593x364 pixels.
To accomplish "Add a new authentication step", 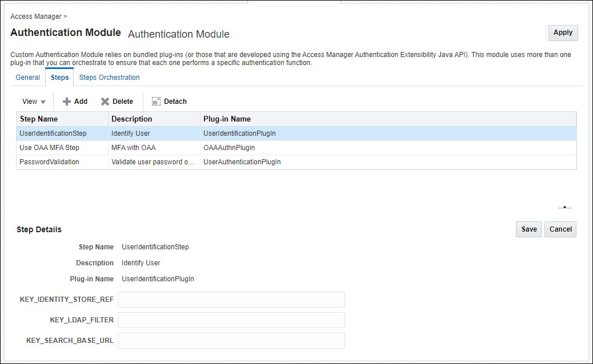I will (x=74, y=101).
